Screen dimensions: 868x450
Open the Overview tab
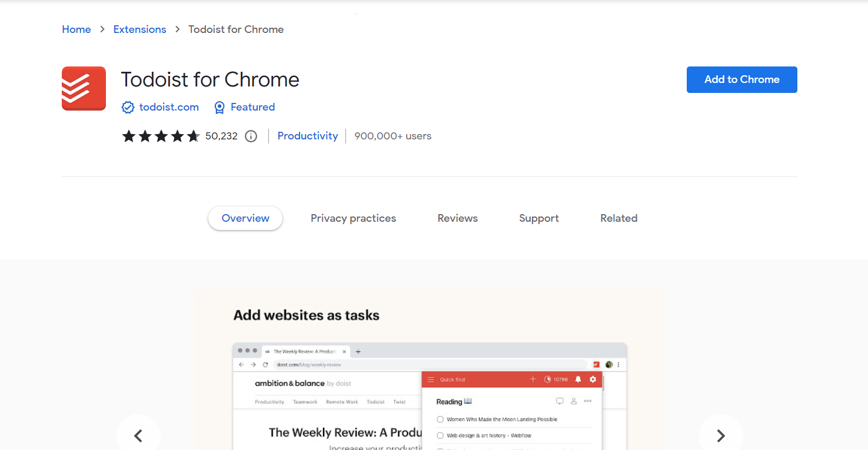click(x=245, y=218)
